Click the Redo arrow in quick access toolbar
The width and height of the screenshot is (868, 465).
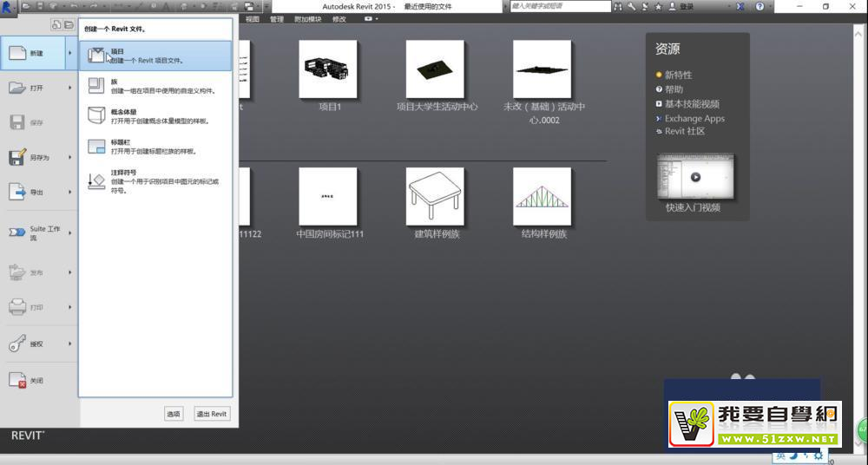[x=94, y=7]
